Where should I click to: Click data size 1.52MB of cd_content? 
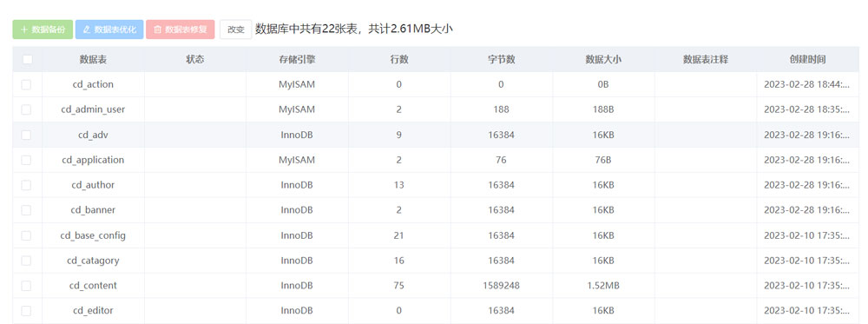pyautogui.click(x=603, y=286)
